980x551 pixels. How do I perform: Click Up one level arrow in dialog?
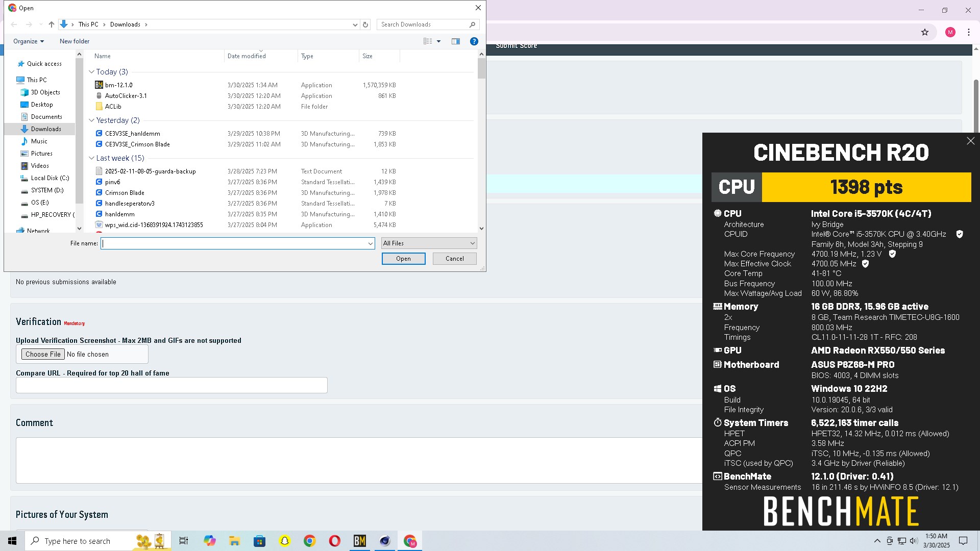51,24
